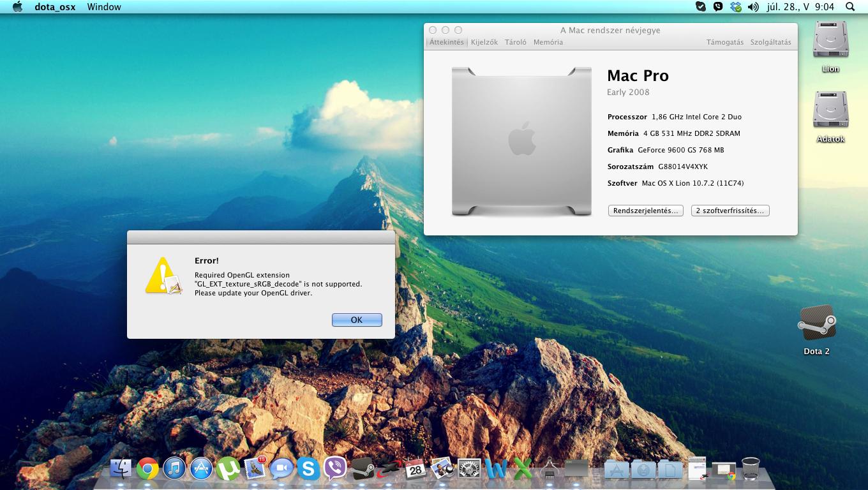
Task: Click OK in the Error dialog
Action: click(357, 320)
